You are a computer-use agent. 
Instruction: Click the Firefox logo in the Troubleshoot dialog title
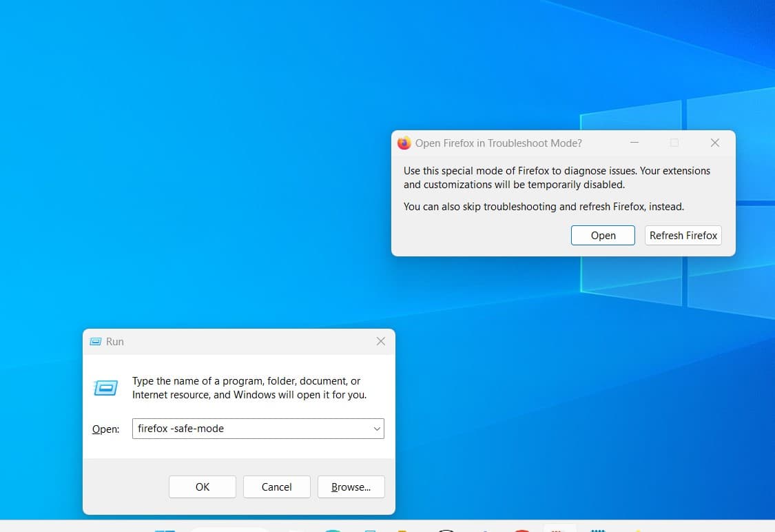tap(404, 143)
